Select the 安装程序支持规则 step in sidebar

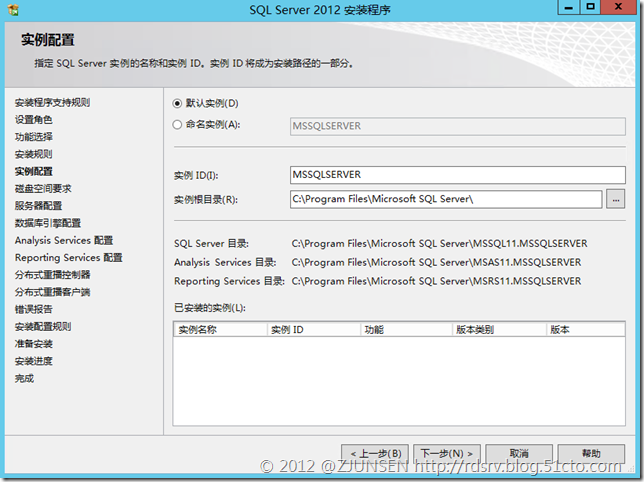click(53, 103)
